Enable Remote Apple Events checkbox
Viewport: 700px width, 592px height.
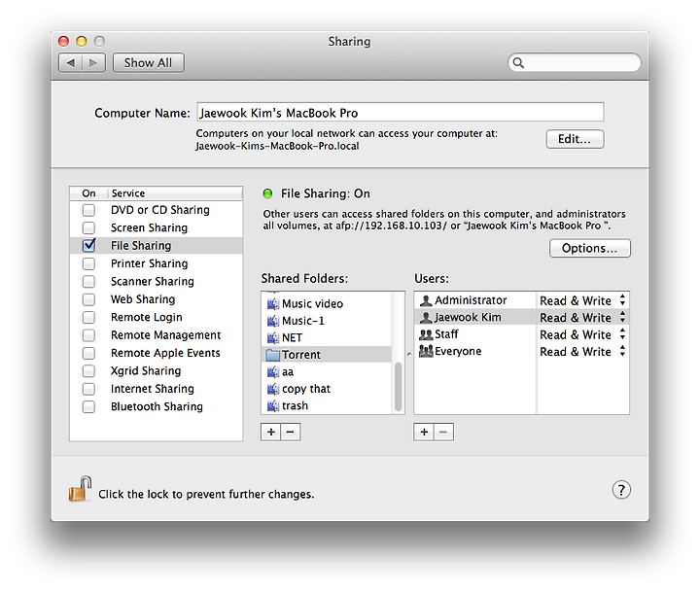coord(88,353)
